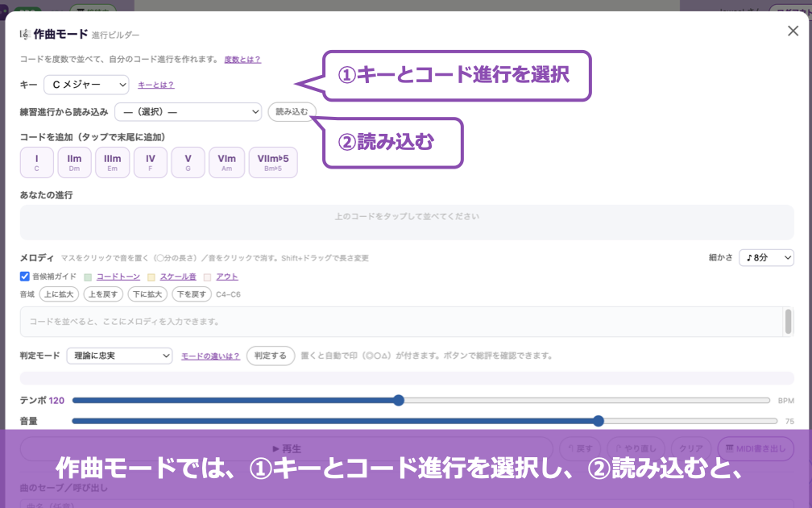Screen dimensions: 812x508
Task: Click the MIDI書き出し export button
Action: (x=756, y=448)
